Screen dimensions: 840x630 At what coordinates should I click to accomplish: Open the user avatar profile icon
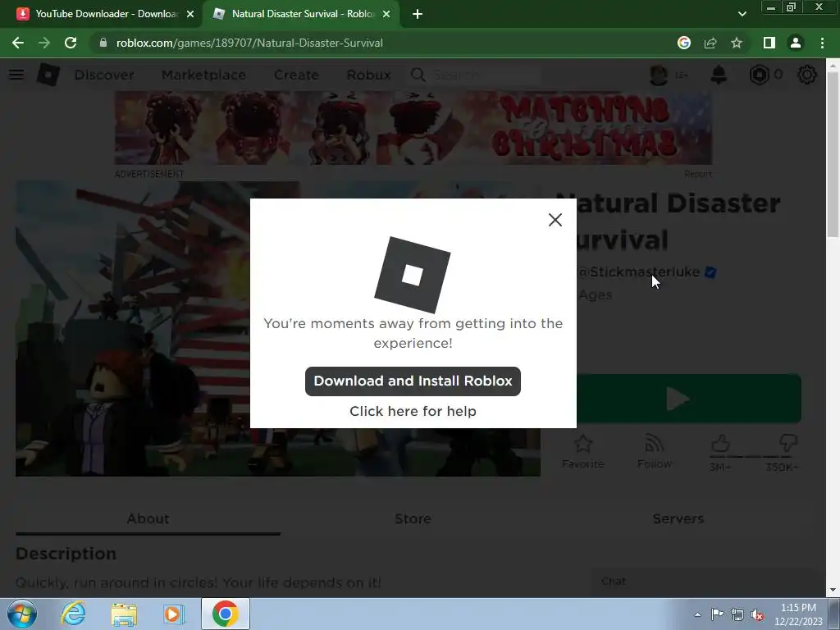pos(659,75)
